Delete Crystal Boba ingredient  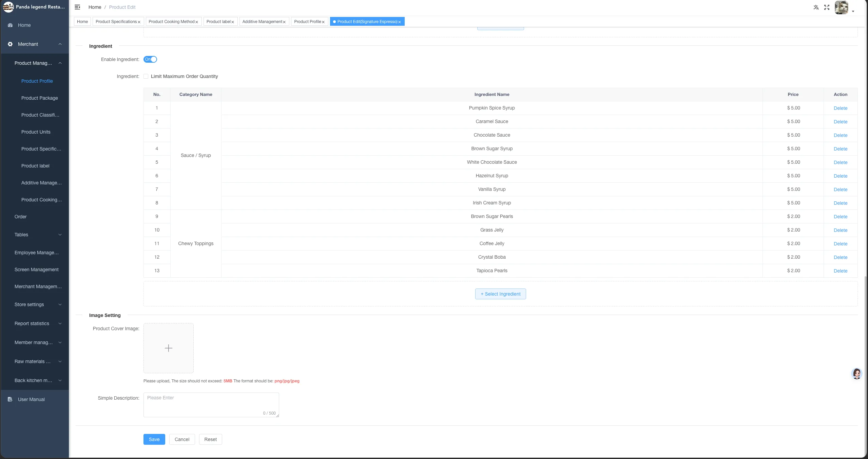841,257
